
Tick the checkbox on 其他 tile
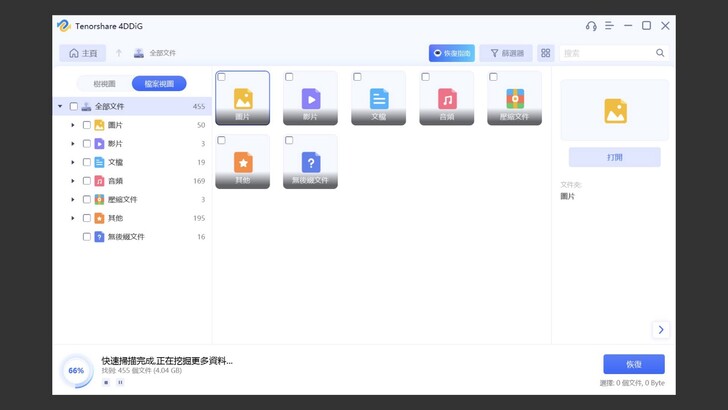[221, 140]
